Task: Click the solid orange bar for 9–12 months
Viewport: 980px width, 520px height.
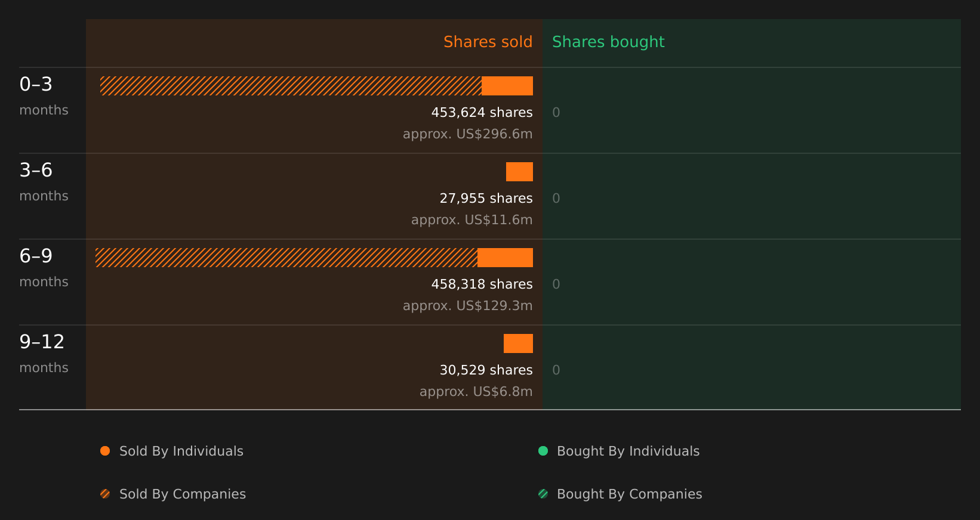Action: (x=518, y=343)
